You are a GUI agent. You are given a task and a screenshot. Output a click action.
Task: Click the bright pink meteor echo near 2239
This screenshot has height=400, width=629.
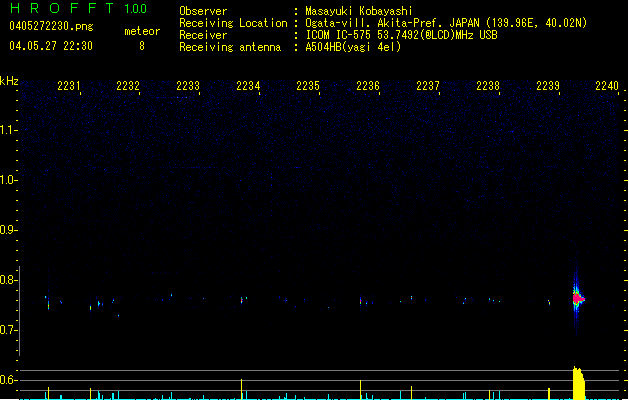pos(578,299)
